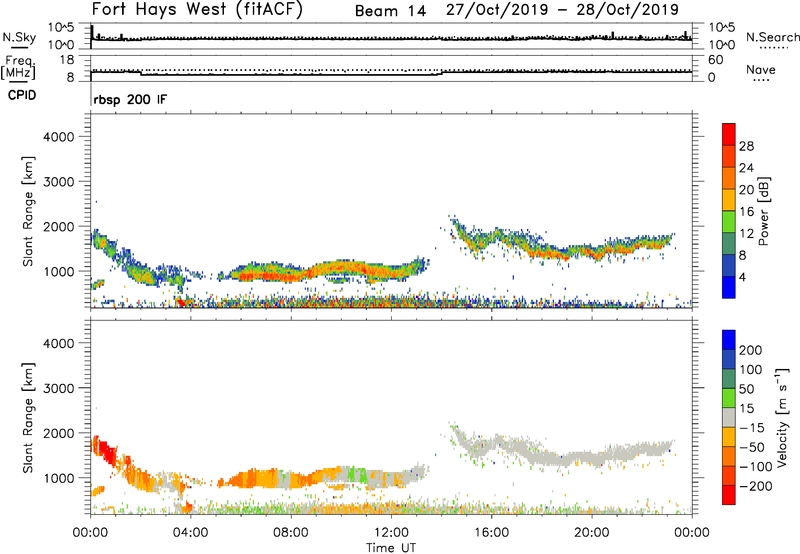Click the 2000 tick in the power panel
The height and width of the screenshot is (554, 800).
(58, 226)
